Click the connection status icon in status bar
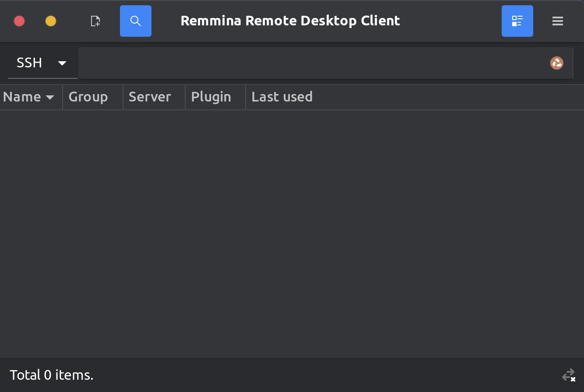The image size is (584, 392). [569, 375]
